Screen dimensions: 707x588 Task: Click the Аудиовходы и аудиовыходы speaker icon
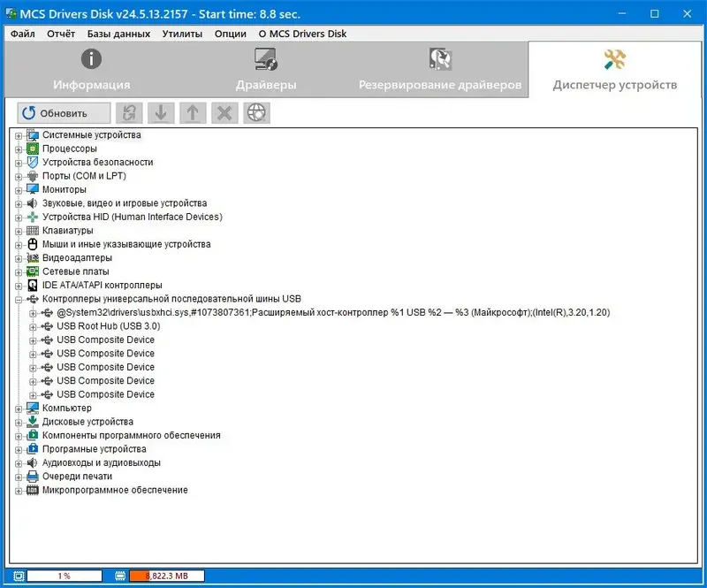pos(33,463)
